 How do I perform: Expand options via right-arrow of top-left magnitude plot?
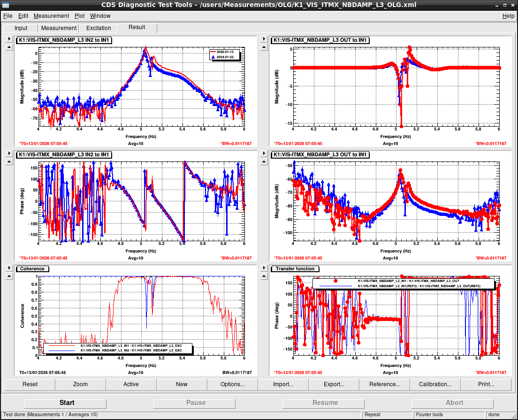pyautogui.click(x=9, y=39)
